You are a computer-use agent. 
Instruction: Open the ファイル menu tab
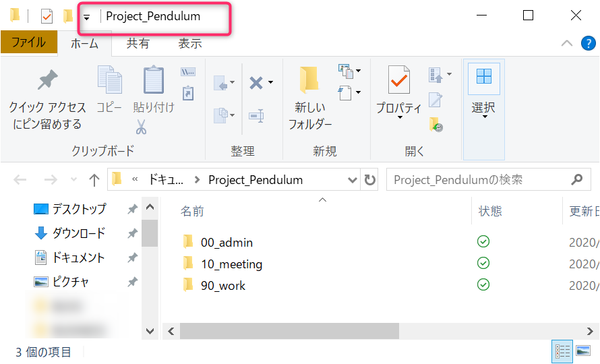(x=28, y=43)
